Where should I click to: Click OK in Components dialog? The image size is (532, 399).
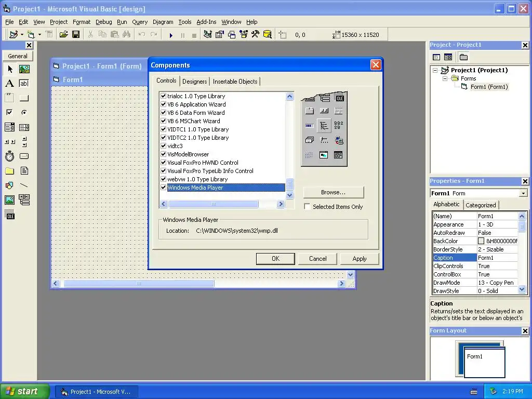pos(275,259)
